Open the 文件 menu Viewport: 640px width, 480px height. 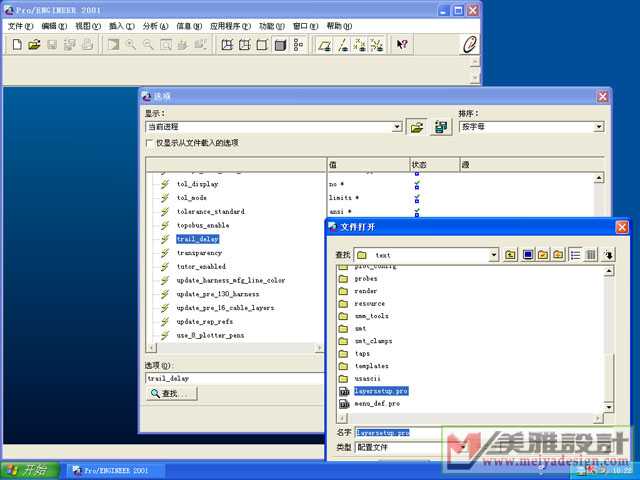point(20,26)
